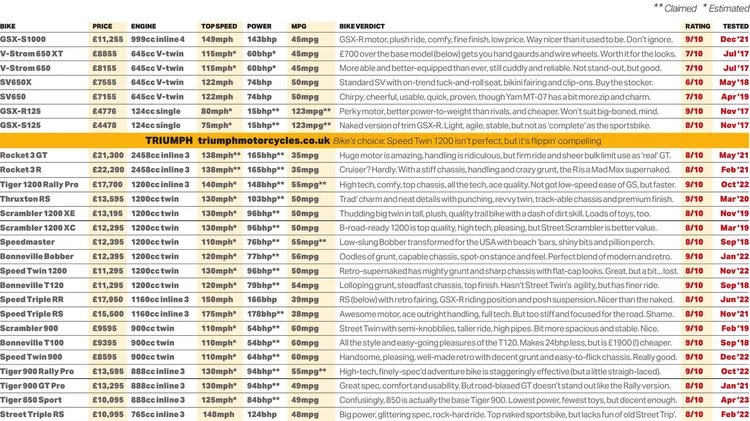
Task: Click the 123mpg** value for GSX-R125
Action: (311, 111)
